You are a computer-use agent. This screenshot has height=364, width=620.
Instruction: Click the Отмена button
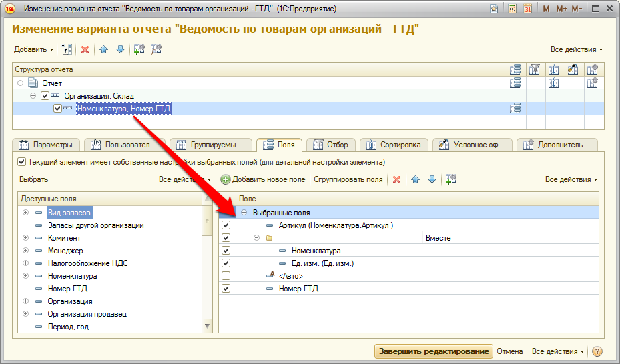pyautogui.click(x=510, y=351)
